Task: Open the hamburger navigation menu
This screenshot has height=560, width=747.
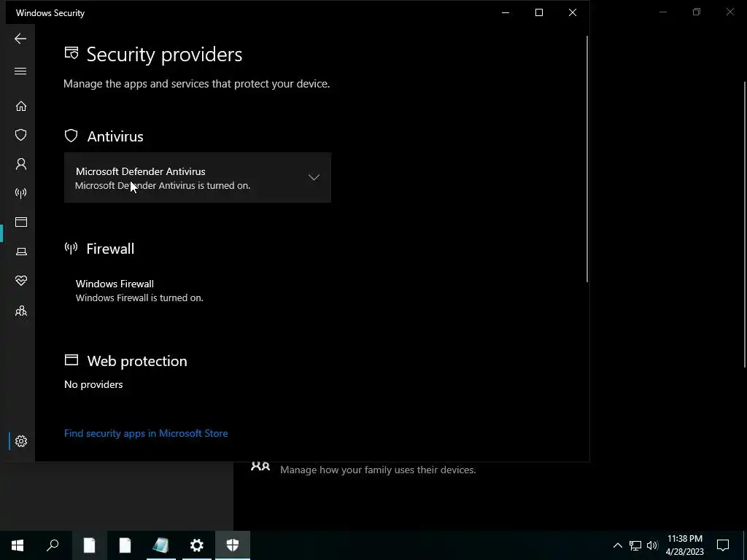Action: tap(20, 71)
